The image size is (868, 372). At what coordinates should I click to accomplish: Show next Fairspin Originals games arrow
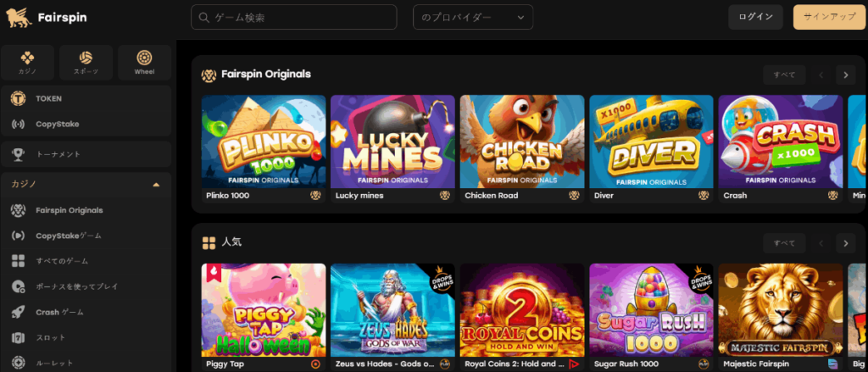point(845,75)
